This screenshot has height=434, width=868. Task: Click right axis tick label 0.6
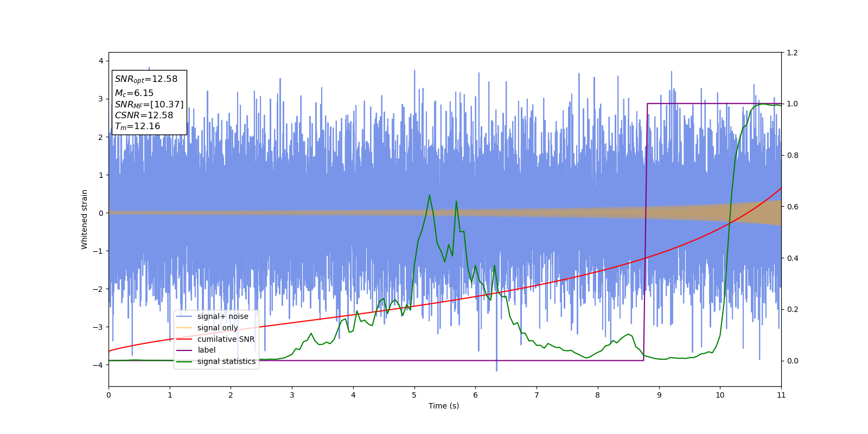pos(792,207)
